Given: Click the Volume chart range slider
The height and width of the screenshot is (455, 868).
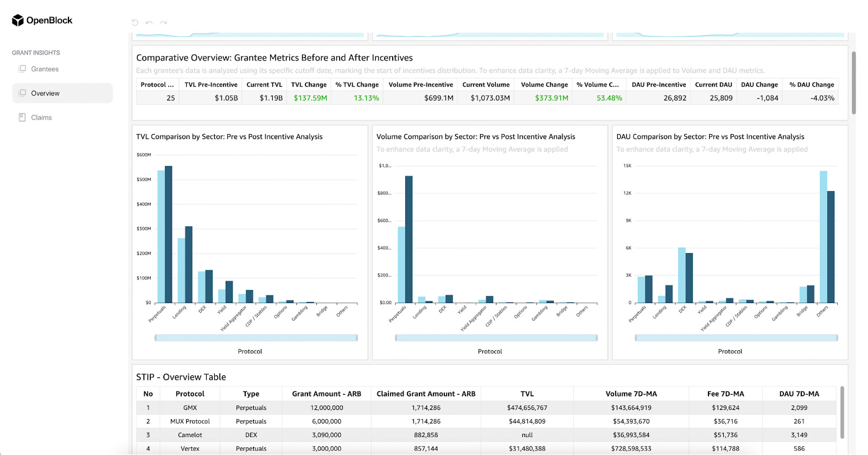Looking at the screenshot, I should tap(496, 338).
